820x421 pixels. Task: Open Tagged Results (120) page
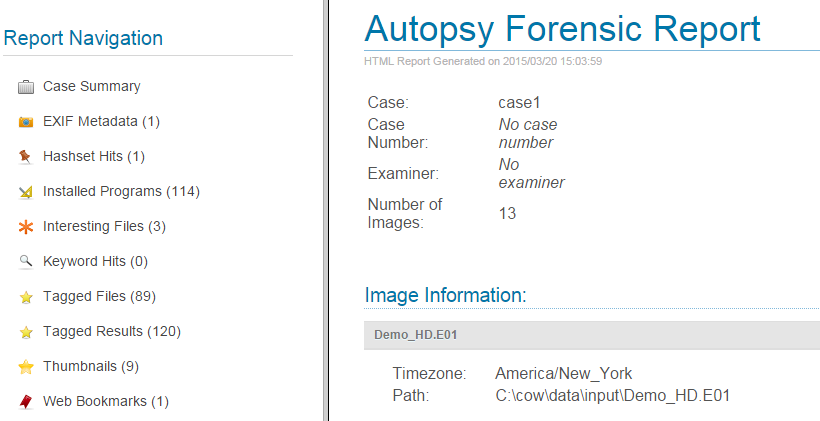pyautogui.click(x=111, y=332)
